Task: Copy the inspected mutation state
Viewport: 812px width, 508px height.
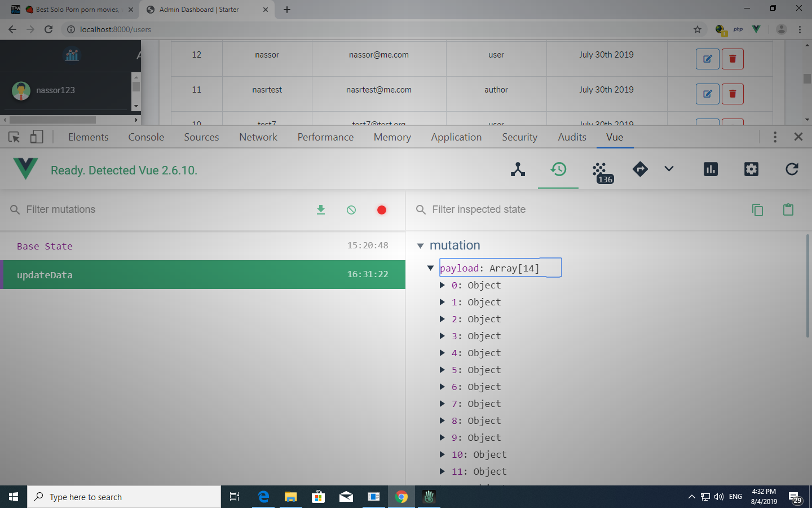Action: [757, 209]
